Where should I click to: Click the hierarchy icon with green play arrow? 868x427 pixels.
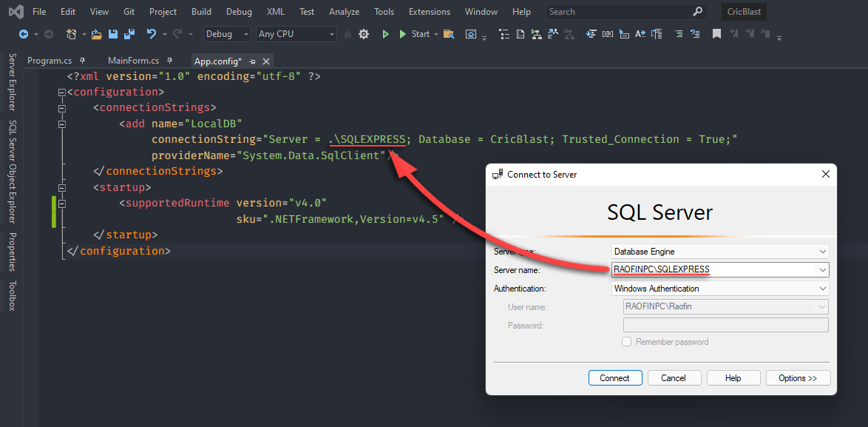pyautogui.click(x=537, y=34)
